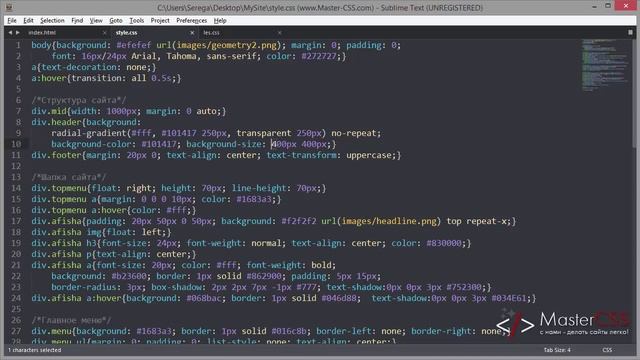Image resolution: width=640 pixels, height=360 pixels.
Task: Click 'text-decoration' on line 3
Action: (x=79, y=67)
